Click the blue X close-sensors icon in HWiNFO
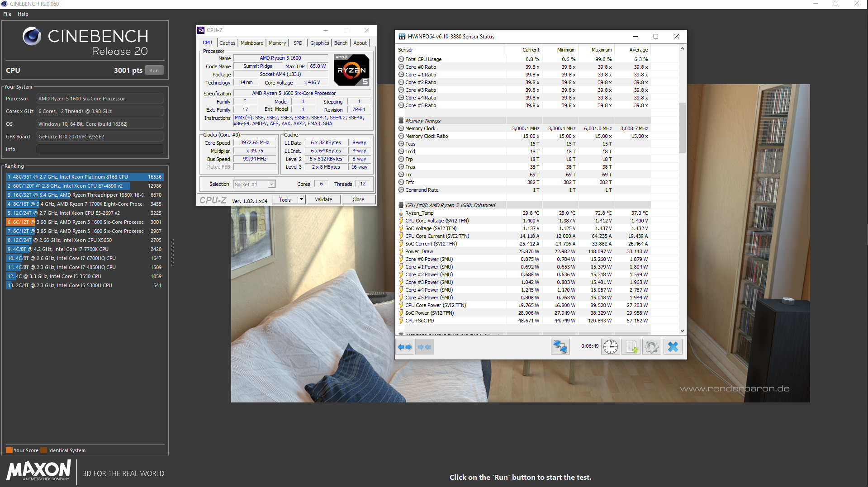This screenshot has width=868, height=487. [673, 347]
